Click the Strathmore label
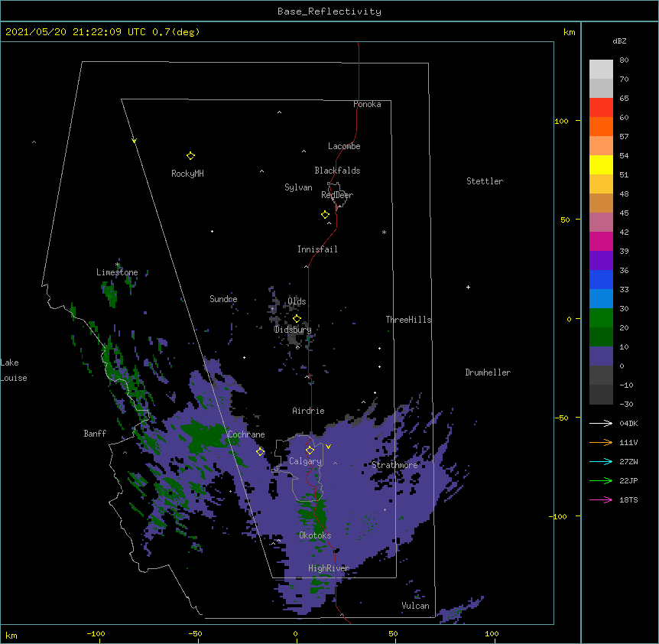 coord(394,465)
